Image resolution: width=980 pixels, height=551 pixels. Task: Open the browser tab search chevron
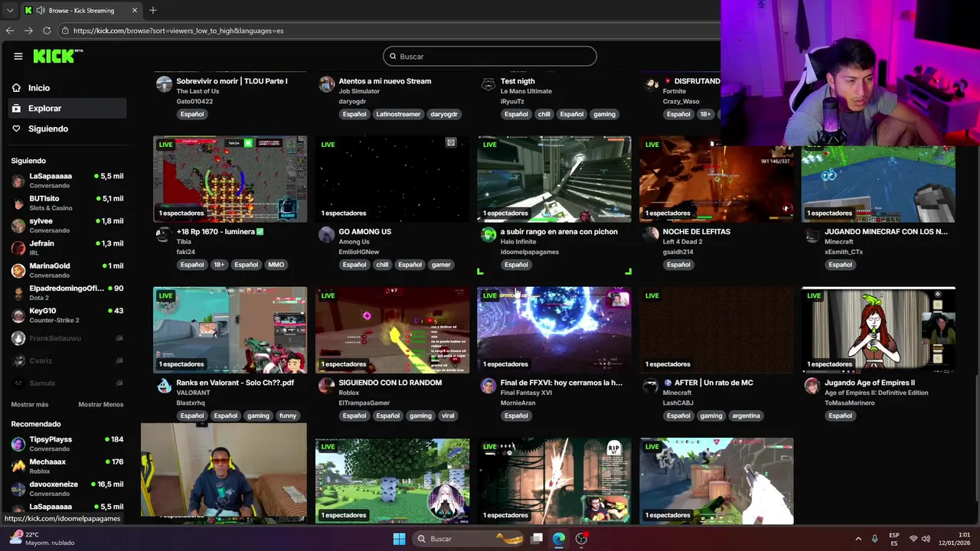[x=10, y=11]
